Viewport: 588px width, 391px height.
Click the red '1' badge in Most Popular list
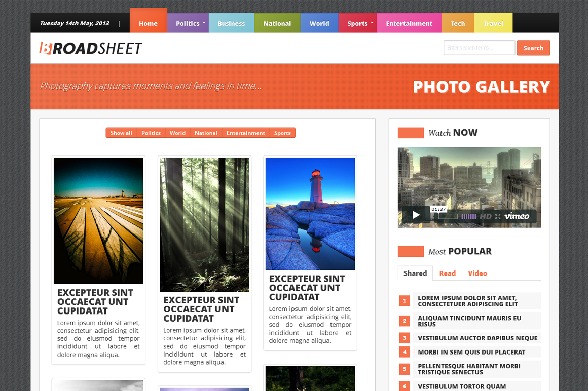coord(404,301)
